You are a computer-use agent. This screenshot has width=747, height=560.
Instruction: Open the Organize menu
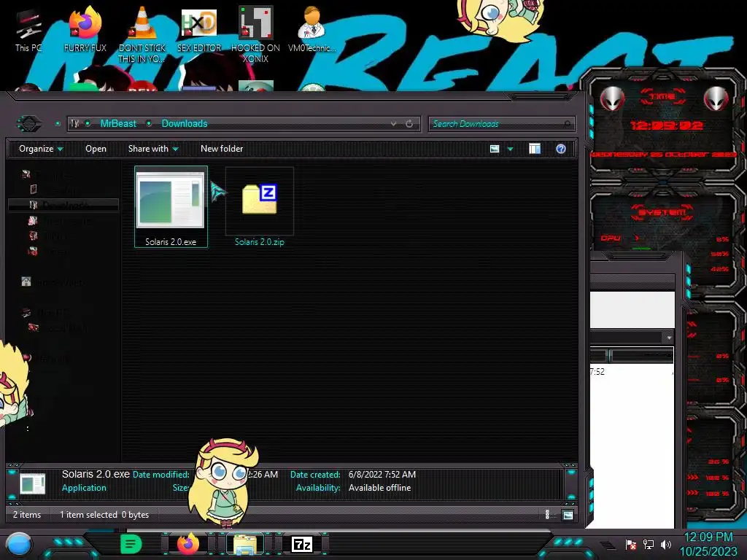(41, 149)
